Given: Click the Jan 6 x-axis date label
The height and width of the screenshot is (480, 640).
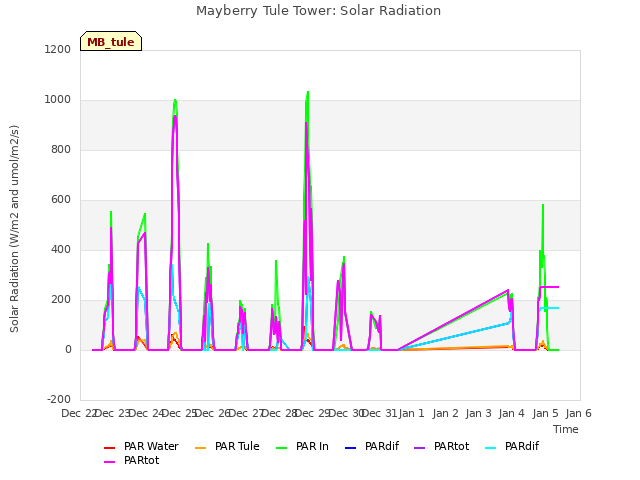Looking at the screenshot, I should click(579, 413).
